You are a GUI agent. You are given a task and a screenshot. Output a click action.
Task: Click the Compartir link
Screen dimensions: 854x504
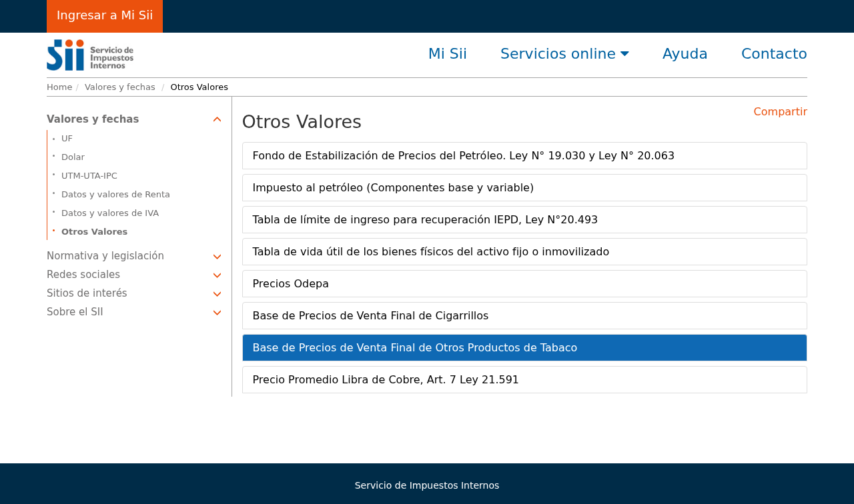point(780,112)
